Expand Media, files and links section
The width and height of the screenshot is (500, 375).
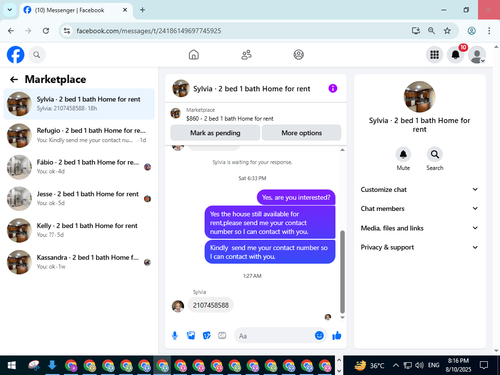click(x=419, y=228)
